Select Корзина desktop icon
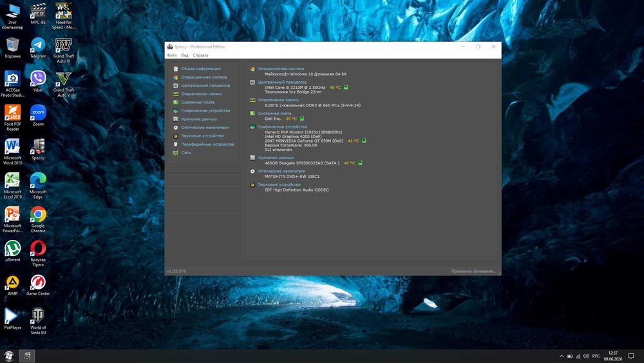Viewport: 644px width, 363px height. click(12, 48)
